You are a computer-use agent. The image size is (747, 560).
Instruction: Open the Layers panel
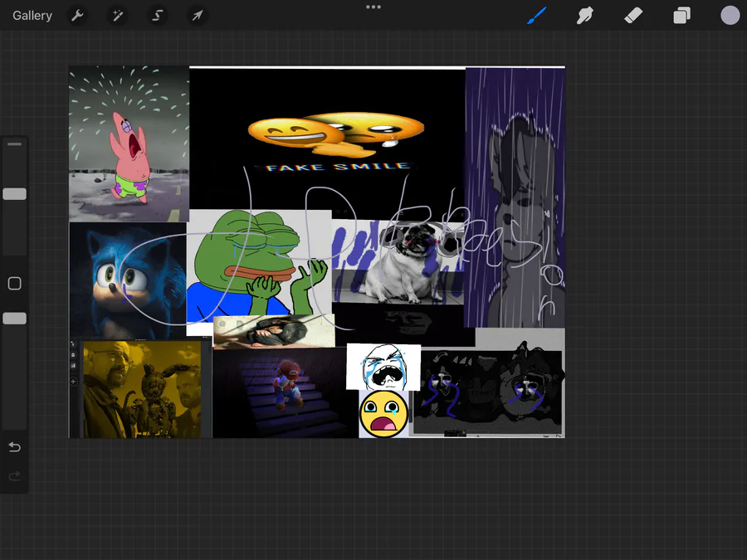pos(681,15)
